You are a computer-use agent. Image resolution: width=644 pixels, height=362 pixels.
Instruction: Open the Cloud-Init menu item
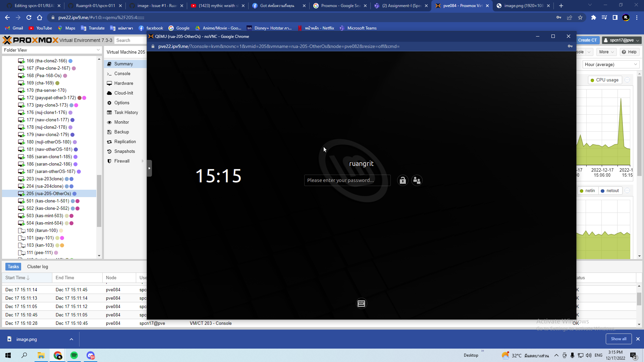(x=125, y=93)
